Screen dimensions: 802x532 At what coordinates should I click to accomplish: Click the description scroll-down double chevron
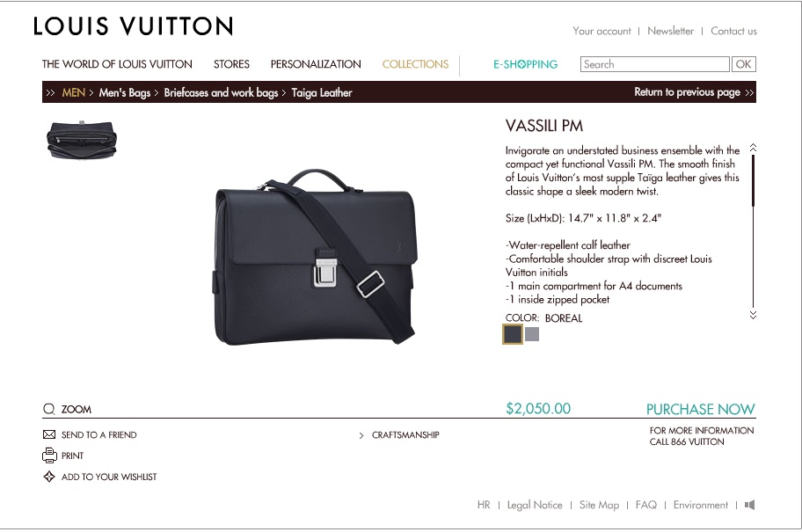pyautogui.click(x=753, y=315)
